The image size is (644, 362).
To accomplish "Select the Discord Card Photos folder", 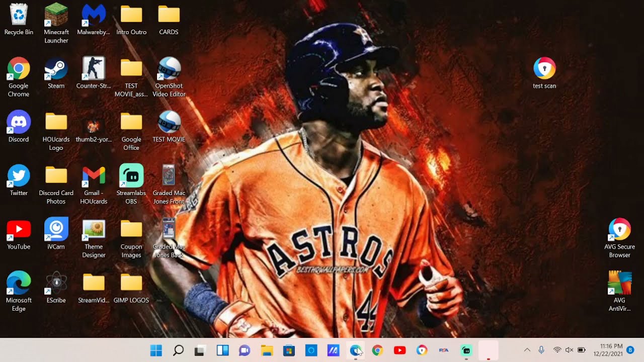I will click(x=56, y=185).
